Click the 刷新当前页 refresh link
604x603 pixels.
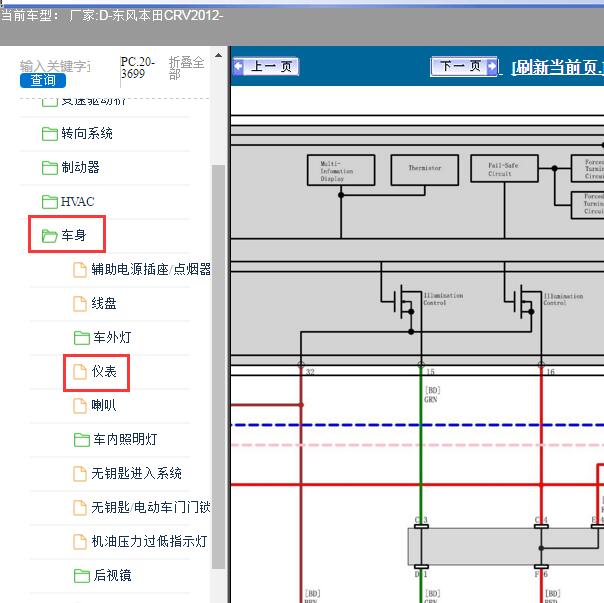click(557, 67)
